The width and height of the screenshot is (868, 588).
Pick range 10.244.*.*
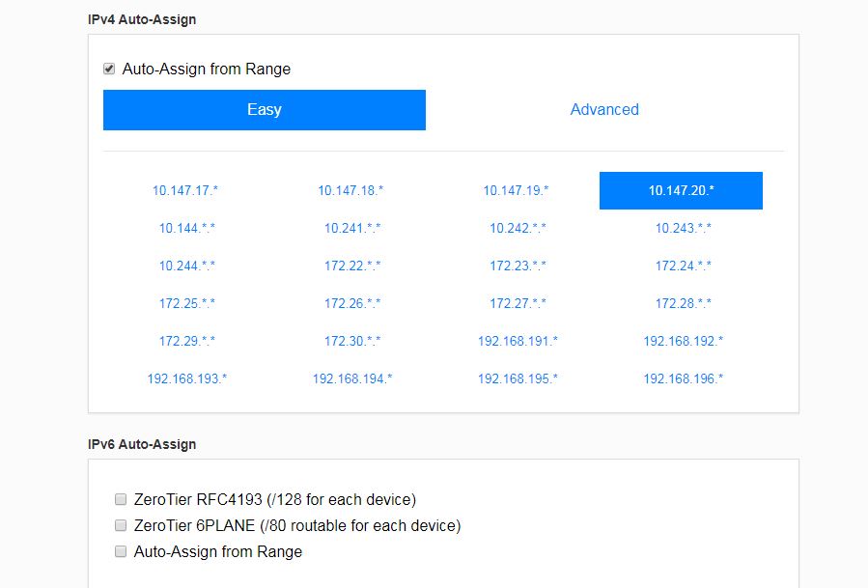pos(187,266)
